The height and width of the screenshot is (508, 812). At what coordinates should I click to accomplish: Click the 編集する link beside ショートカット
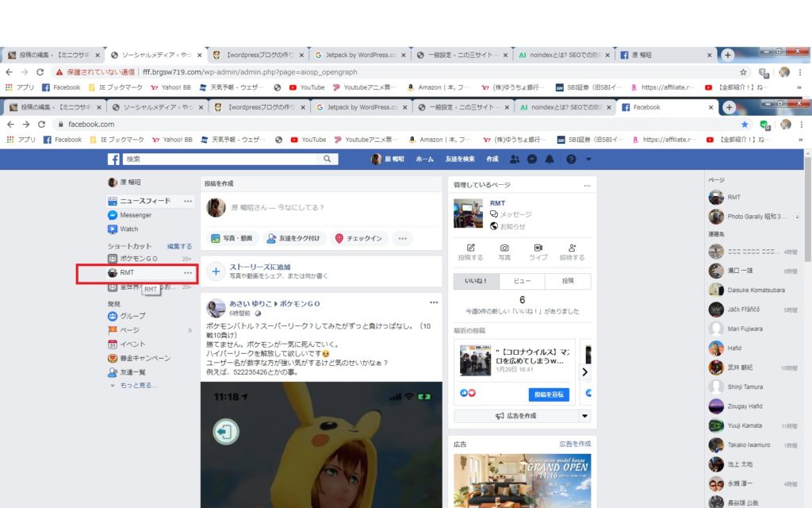[179, 246]
